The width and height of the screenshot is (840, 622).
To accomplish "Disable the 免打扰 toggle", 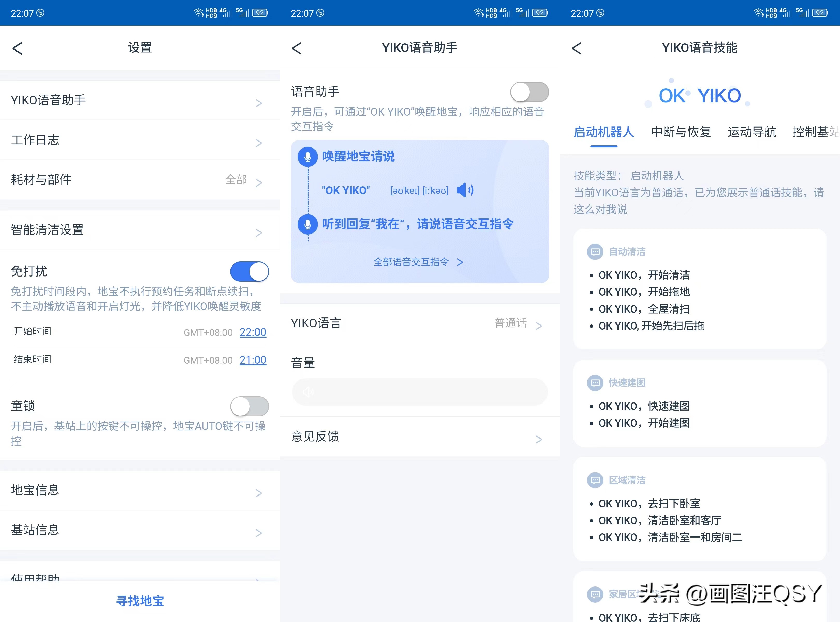I will point(249,271).
